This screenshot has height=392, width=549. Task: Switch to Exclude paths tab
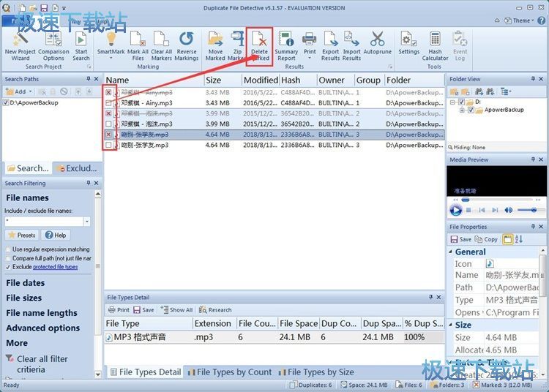tap(77, 168)
